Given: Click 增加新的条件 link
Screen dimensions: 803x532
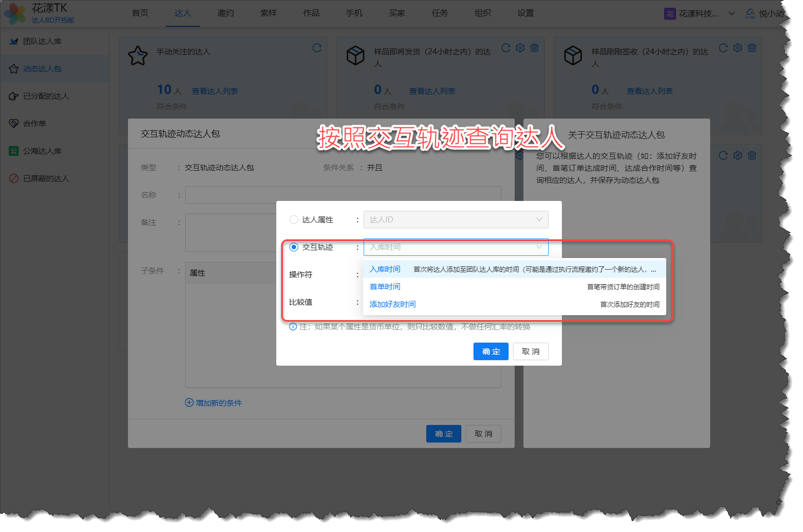Looking at the screenshot, I should [x=214, y=403].
